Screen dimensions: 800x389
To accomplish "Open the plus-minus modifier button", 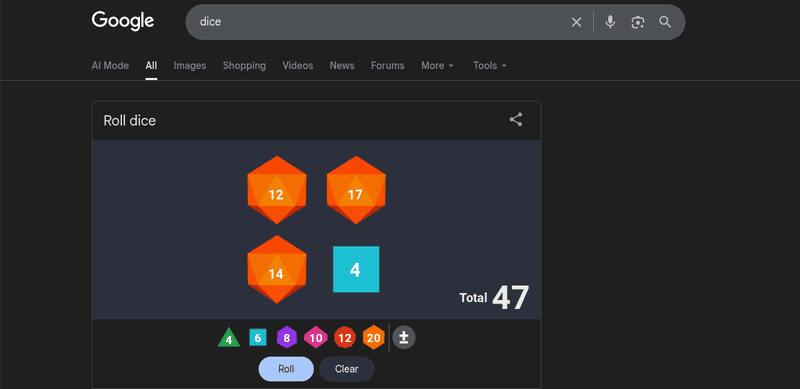I will (404, 337).
